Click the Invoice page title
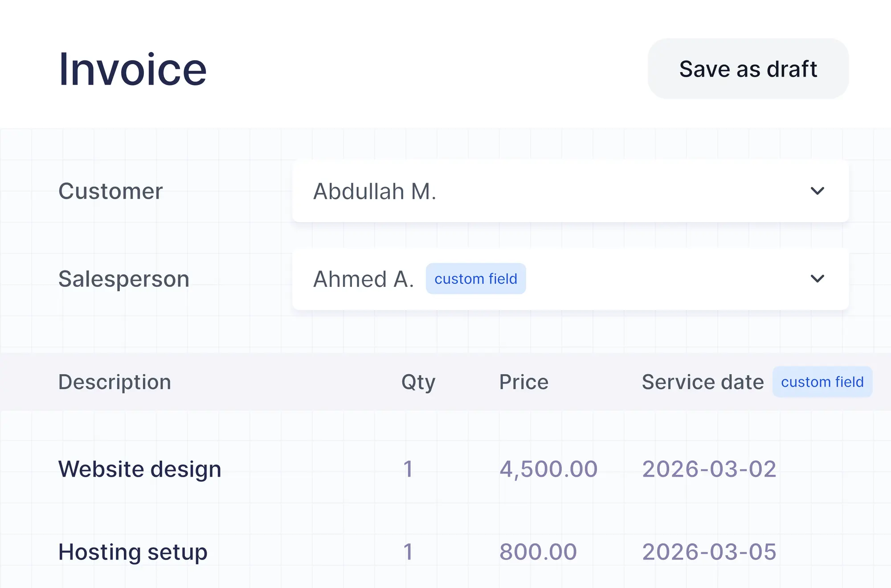The width and height of the screenshot is (891, 588). [133, 69]
